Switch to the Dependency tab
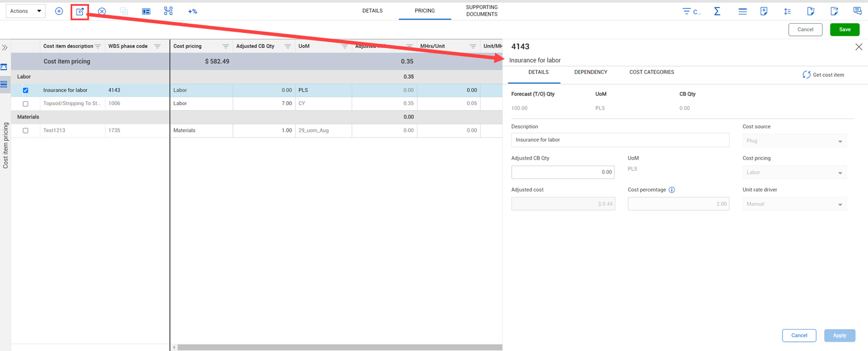Viewport: 868px width, 351px height. coord(590,72)
